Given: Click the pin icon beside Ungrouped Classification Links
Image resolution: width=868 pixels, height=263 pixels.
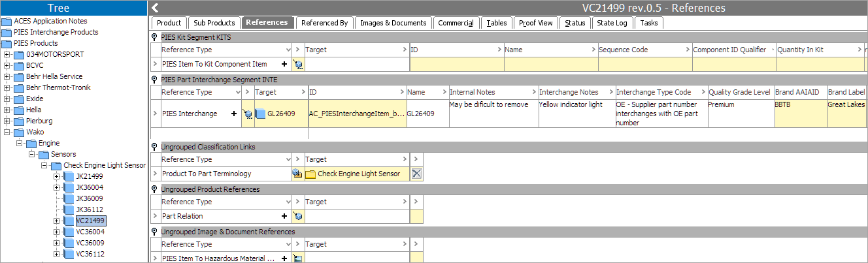Looking at the screenshot, I should [154, 147].
